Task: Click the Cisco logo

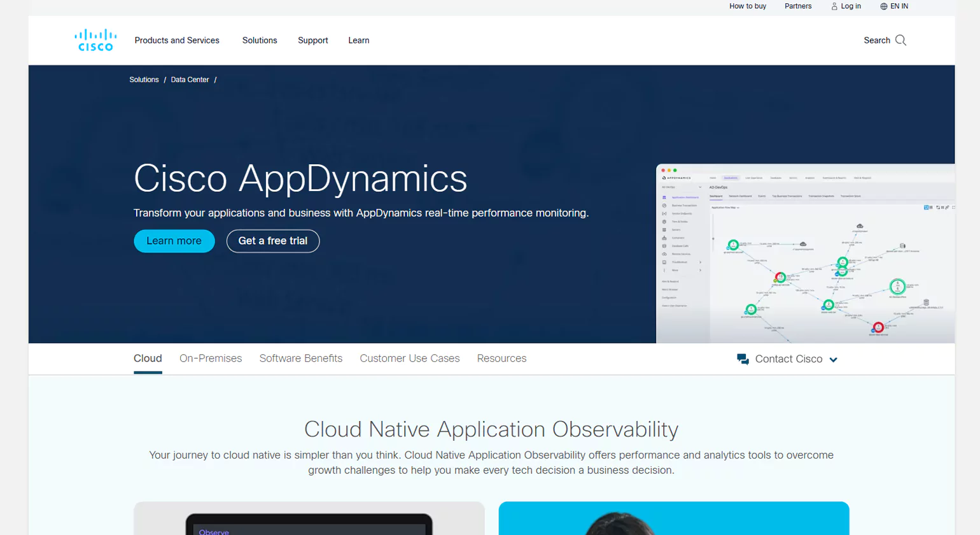Action: coord(95,39)
